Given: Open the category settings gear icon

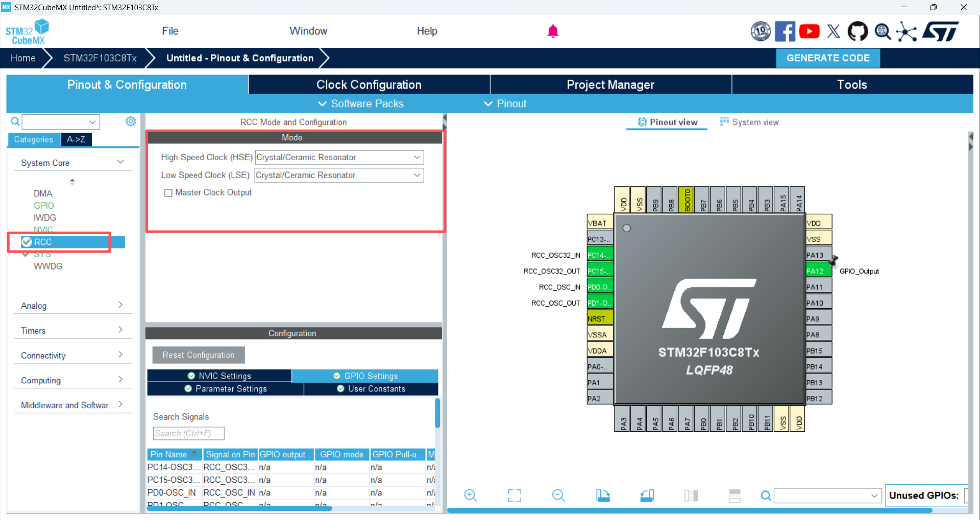Looking at the screenshot, I should tap(131, 121).
